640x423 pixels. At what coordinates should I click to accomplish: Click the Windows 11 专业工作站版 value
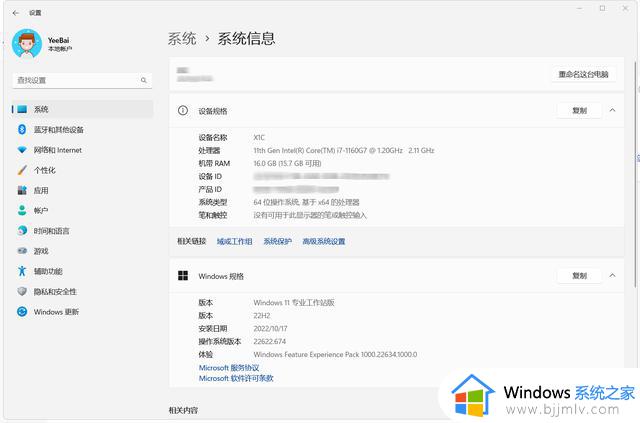[x=294, y=303]
